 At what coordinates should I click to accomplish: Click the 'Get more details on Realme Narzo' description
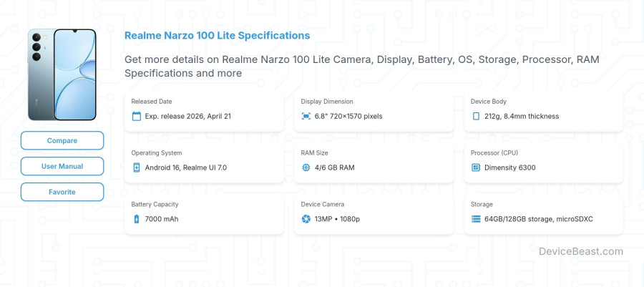362,66
